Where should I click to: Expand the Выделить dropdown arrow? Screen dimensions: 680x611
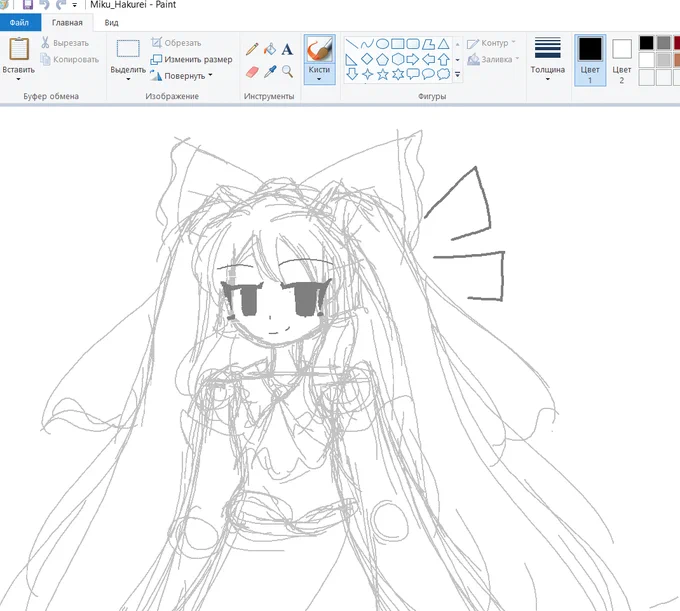[x=128, y=79]
